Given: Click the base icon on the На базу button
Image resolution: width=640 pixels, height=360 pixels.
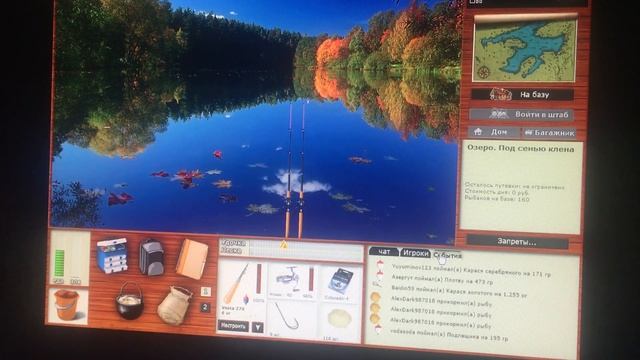Looking at the screenshot, I should pos(501,95).
